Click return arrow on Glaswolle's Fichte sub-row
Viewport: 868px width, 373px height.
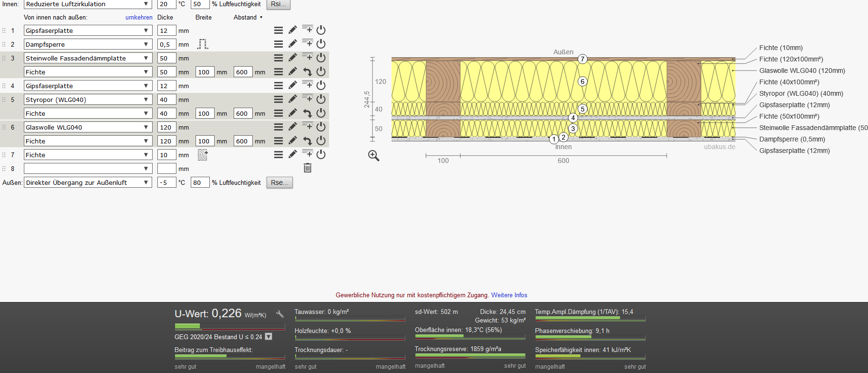[x=308, y=141]
